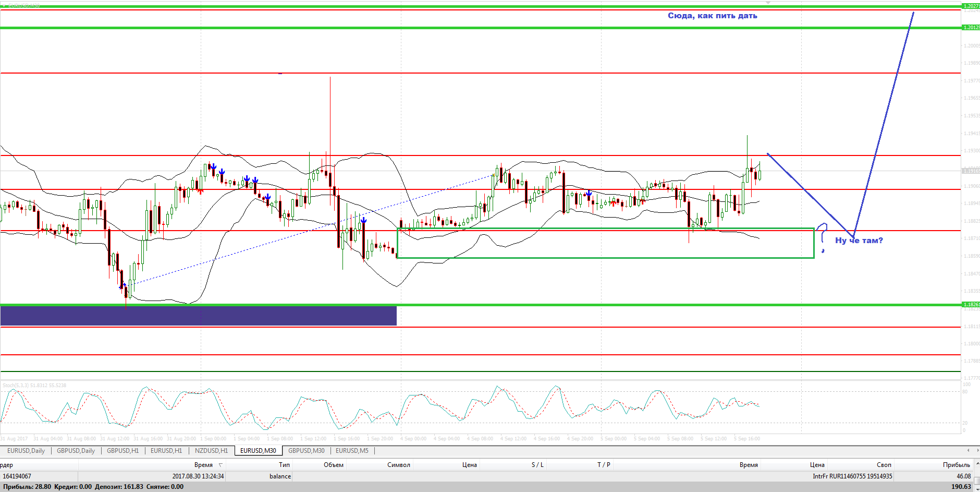Select the GBPUSD,H1 chart tab
Viewport: 980px width, 492px height.
[x=123, y=451]
